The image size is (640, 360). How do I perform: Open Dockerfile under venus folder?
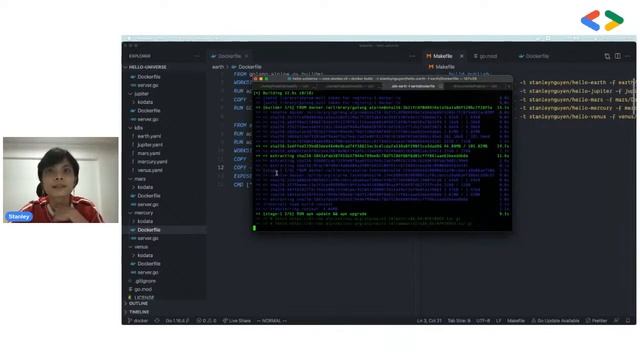coord(149,264)
